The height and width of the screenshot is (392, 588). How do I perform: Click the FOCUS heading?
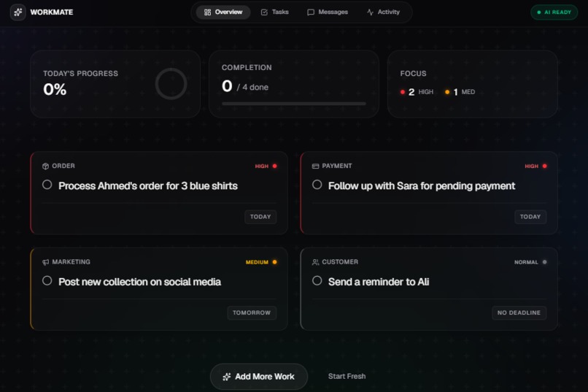(x=413, y=74)
